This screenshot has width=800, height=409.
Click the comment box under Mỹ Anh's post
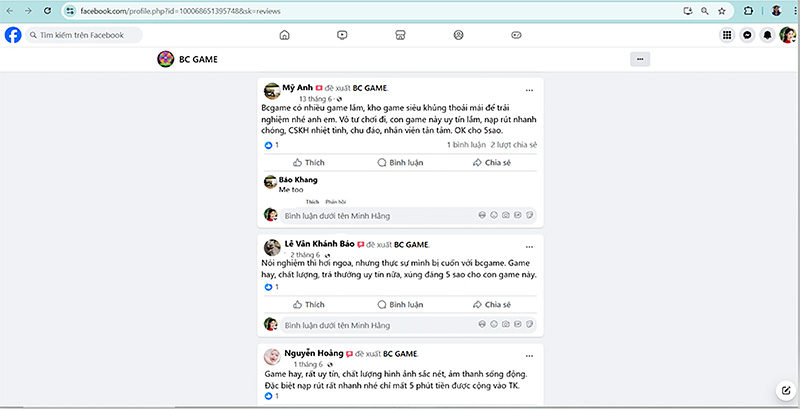408,216
